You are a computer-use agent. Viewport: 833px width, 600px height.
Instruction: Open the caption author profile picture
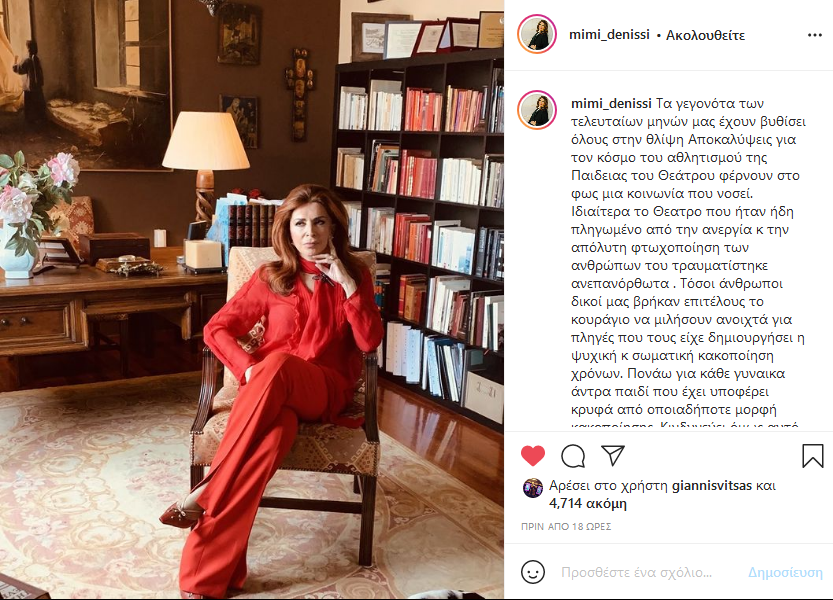pos(537,110)
